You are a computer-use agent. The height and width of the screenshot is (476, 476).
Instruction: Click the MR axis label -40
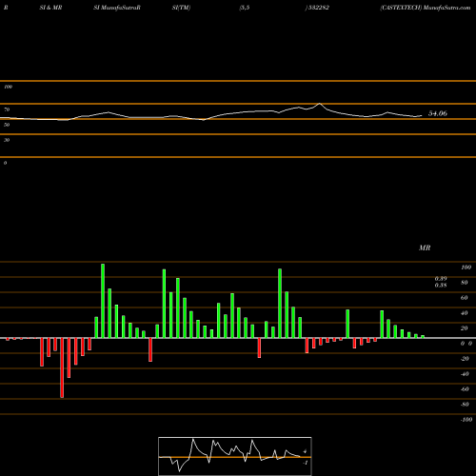(x=465, y=374)
